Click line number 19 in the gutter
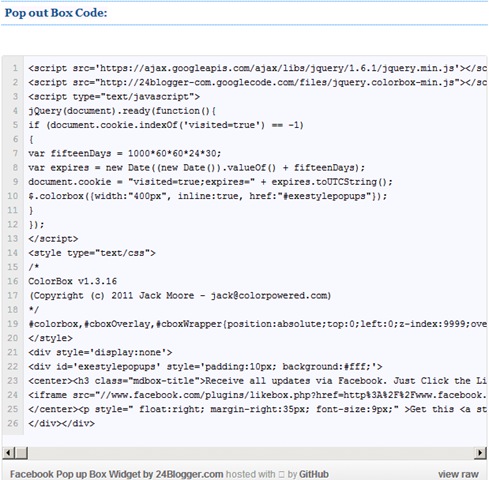The width and height of the screenshot is (489, 480). click(13, 324)
